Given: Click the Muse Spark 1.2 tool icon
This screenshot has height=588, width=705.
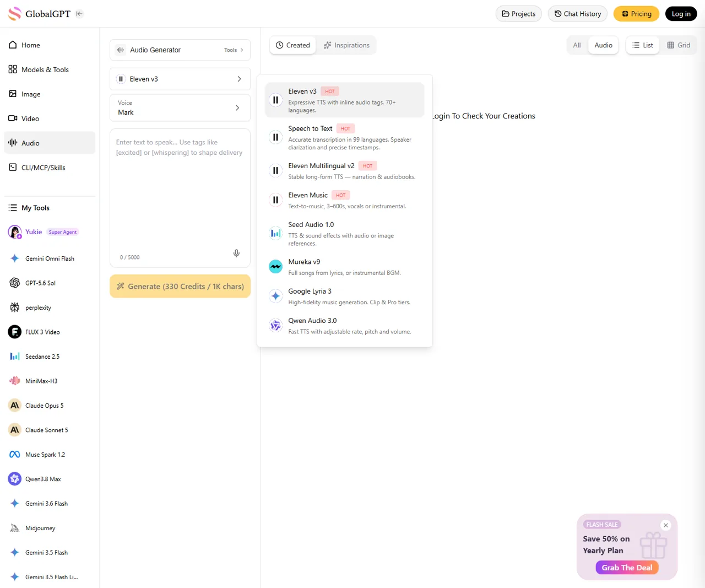Looking at the screenshot, I should tap(15, 455).
